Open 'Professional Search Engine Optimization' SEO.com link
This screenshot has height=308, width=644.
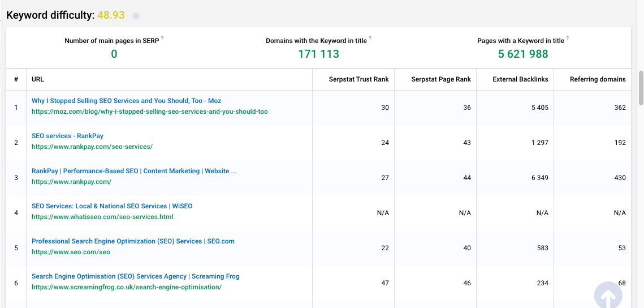click(x=133, y=241)
